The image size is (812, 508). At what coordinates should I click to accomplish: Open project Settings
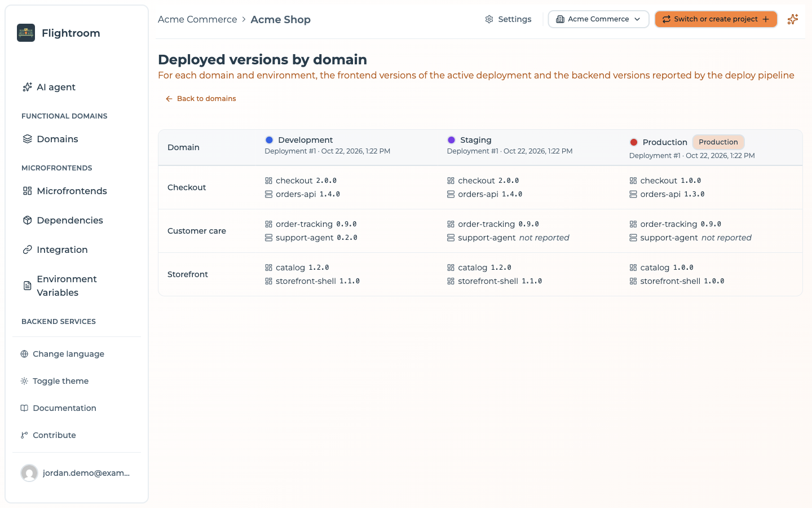[x=508, y=19]
